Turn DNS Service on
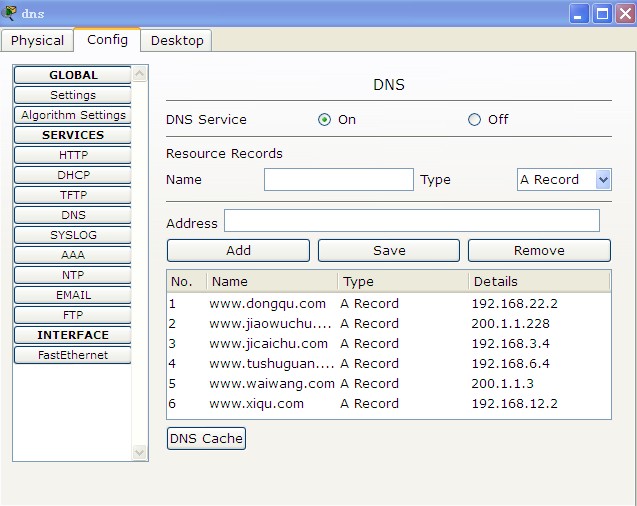Image resolution: width=637 pixels, height=506 pixels. coord(324,120)
